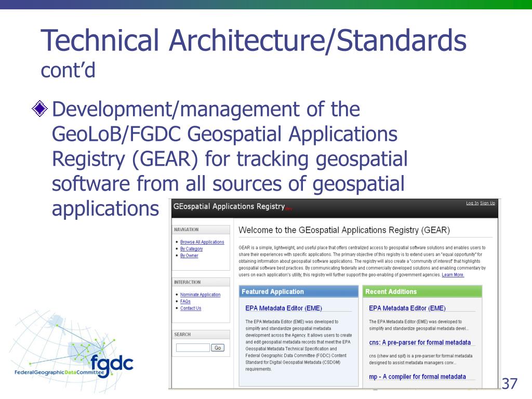Screen dimensions: 532x399
Task: Open Browse All Applications link
Action: pos(202,242)
